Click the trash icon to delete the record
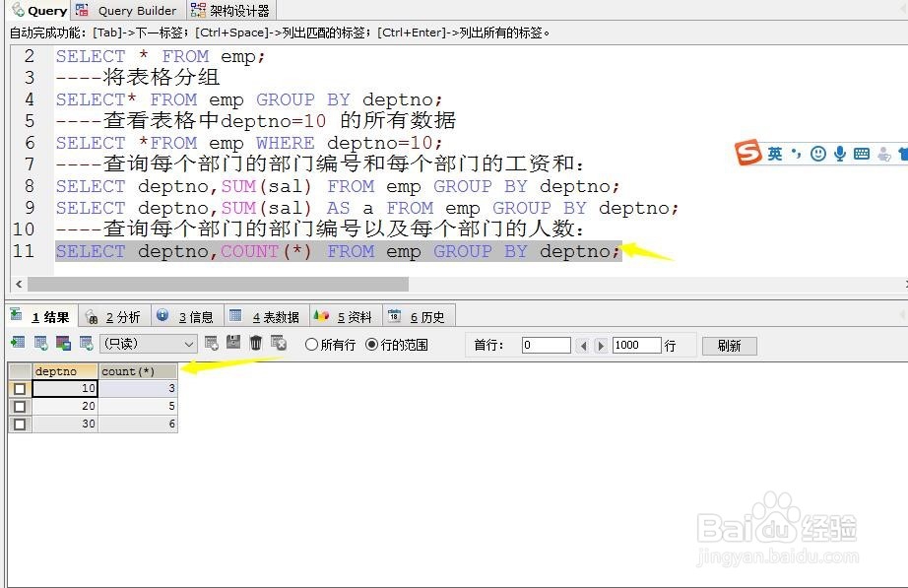Viewport: 908px width, 588px height. click(255, 345)
